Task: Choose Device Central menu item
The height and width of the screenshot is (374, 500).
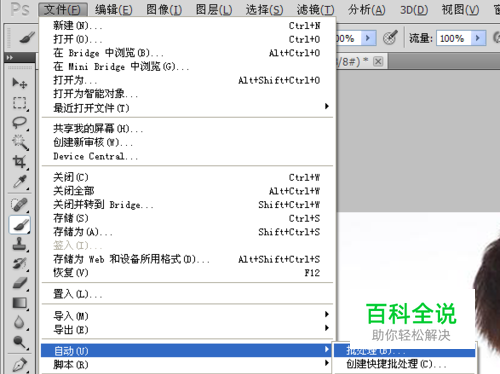Action: (x=187, y=156)
